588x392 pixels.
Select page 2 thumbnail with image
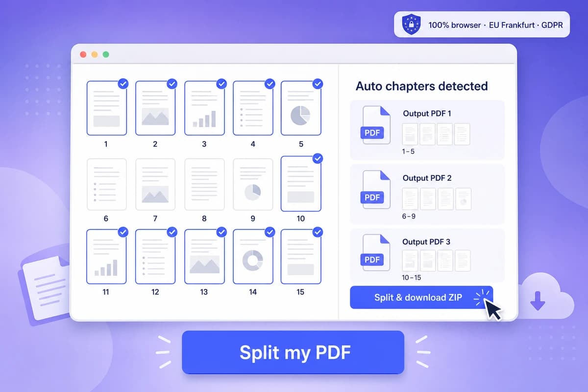click(155, 108)
